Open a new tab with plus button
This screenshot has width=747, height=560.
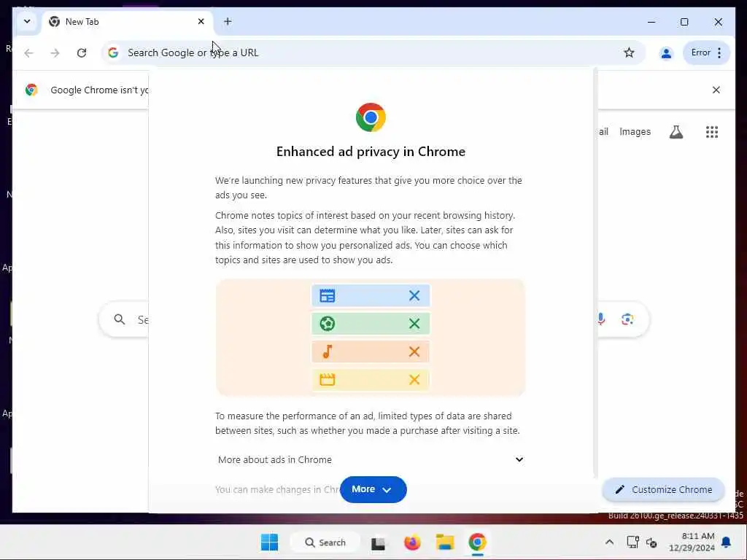pyautogui.click(x=228, y=21)
